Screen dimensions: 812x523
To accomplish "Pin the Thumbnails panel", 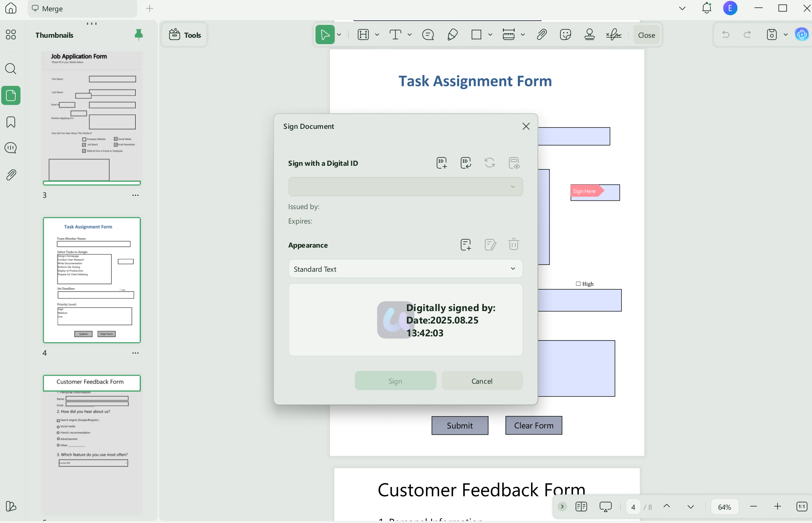I will click(x=138, y=35).
